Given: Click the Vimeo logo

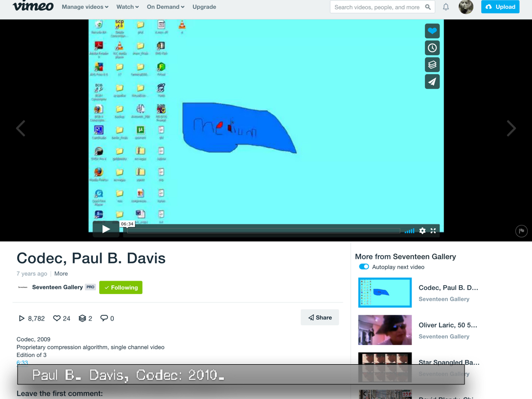Looking at the screenshot, I should (33, 6).
